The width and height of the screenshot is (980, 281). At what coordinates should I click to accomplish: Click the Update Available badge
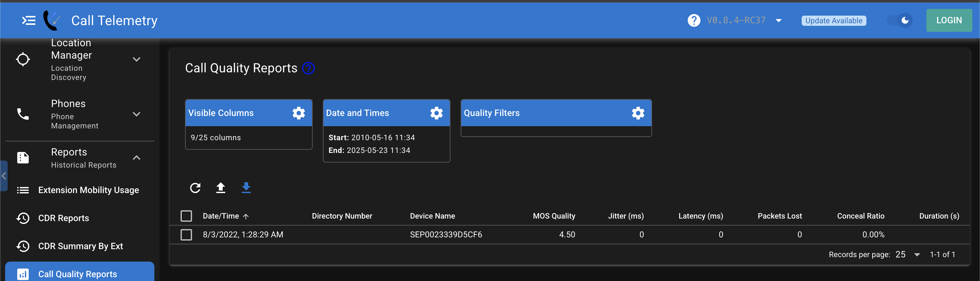coord(834,20)
